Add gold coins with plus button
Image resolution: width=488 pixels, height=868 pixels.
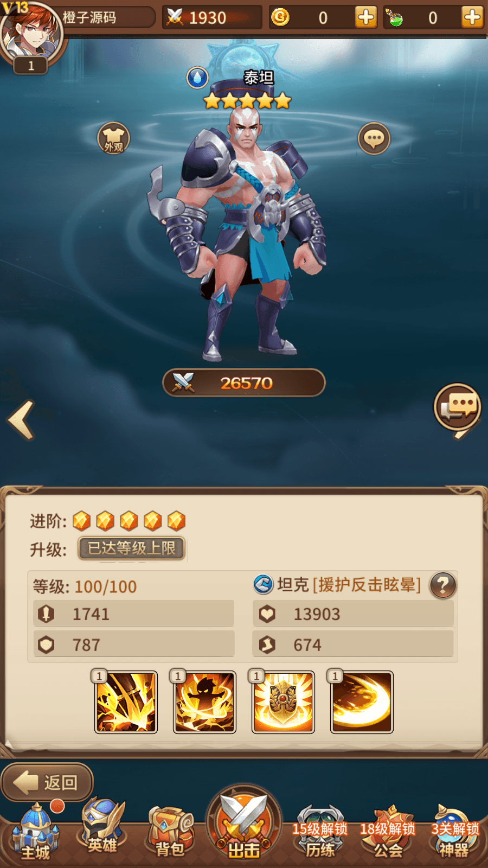(366, 17)
